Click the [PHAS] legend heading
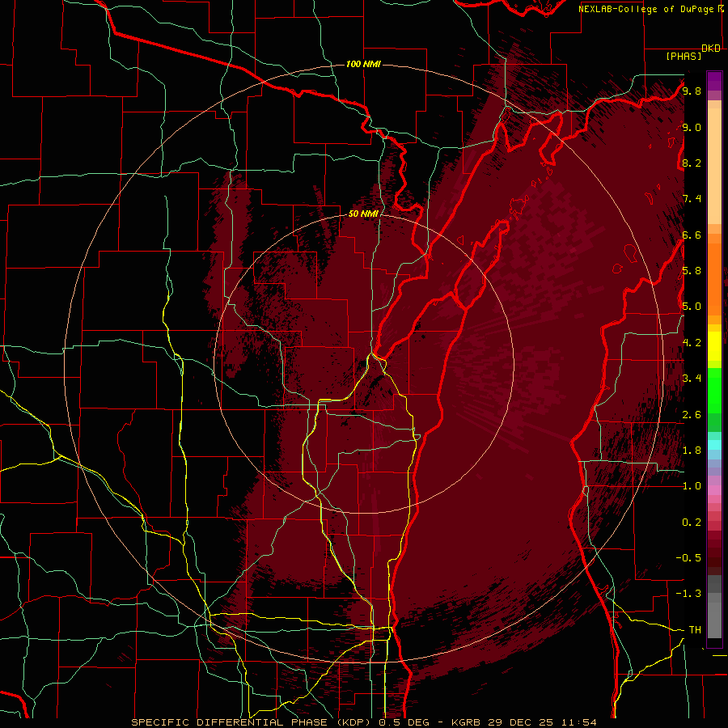Screen dimensions: 728x728 click(684, 57)
